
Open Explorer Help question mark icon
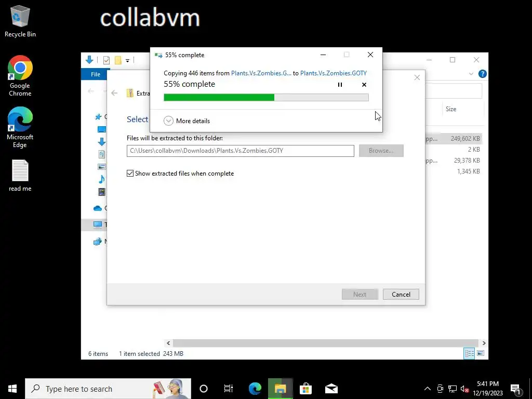tap(482, 74)
